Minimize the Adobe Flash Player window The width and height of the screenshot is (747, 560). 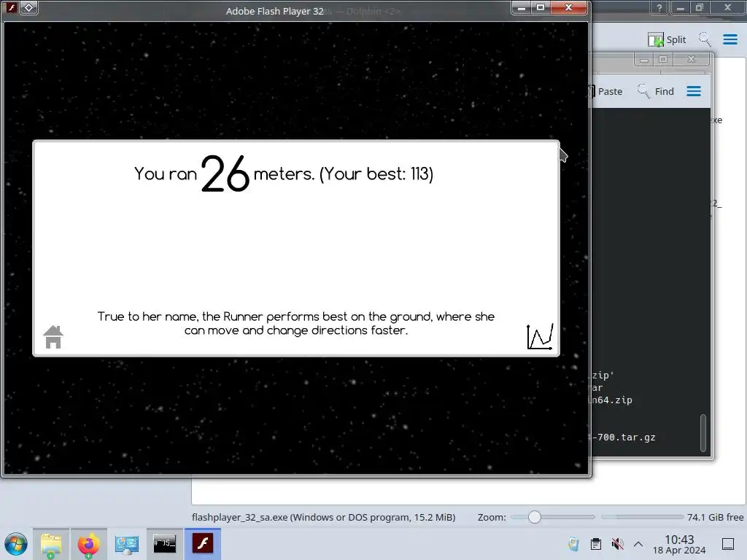click(x=522, y=7)
